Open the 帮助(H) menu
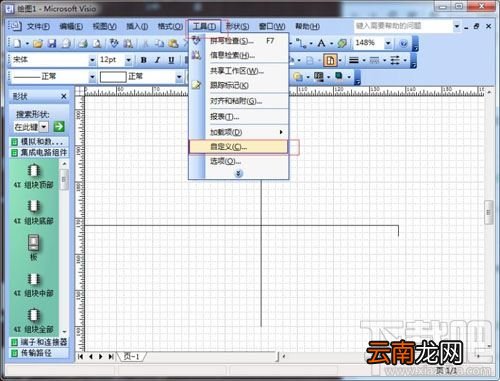The height and width of the screenshot is (381, 500). coord(307,26)
